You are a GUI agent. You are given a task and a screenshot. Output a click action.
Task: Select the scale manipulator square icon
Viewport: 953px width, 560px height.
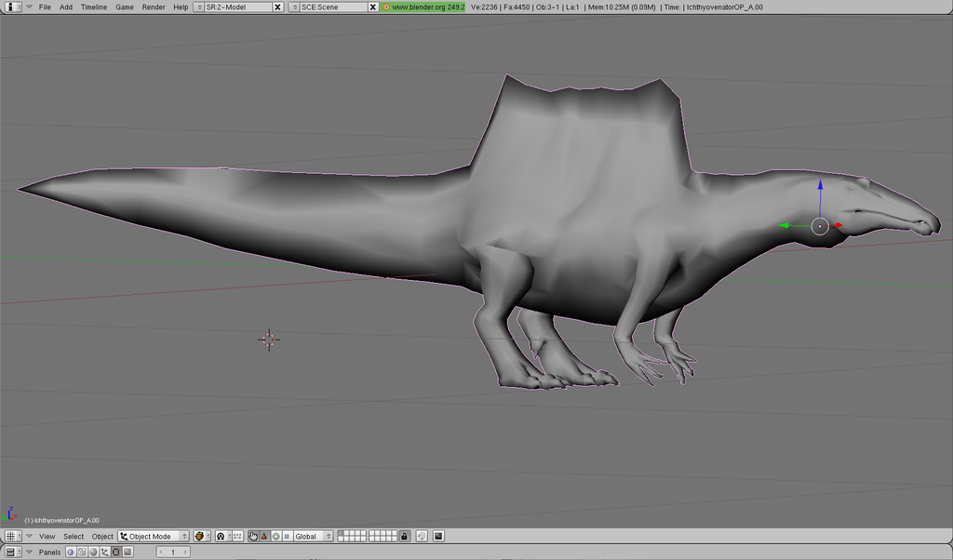click(x=286, y=537)
